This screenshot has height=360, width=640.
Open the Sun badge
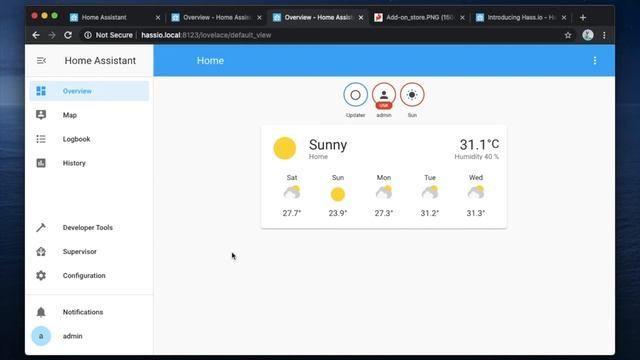(412, 95)
